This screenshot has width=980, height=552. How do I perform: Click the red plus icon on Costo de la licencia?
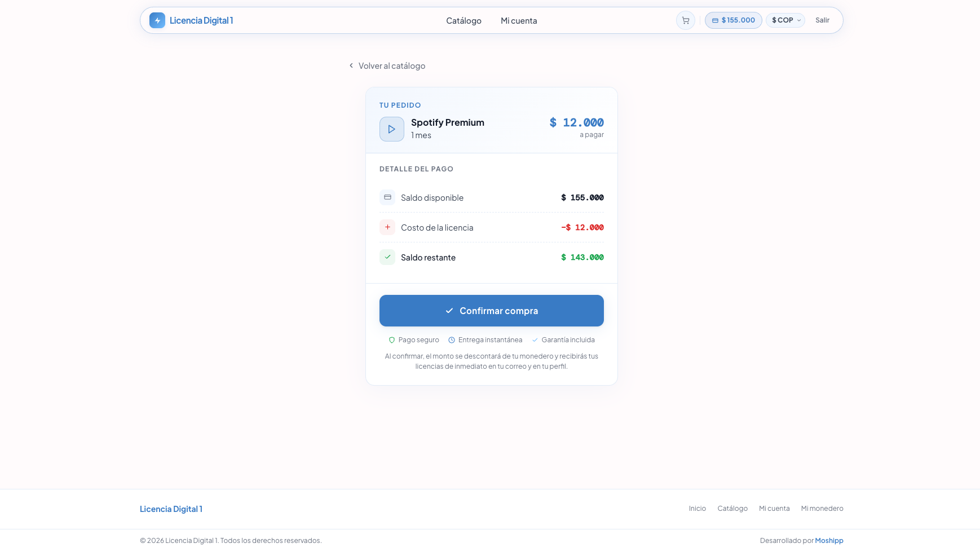tap(387, 227)
